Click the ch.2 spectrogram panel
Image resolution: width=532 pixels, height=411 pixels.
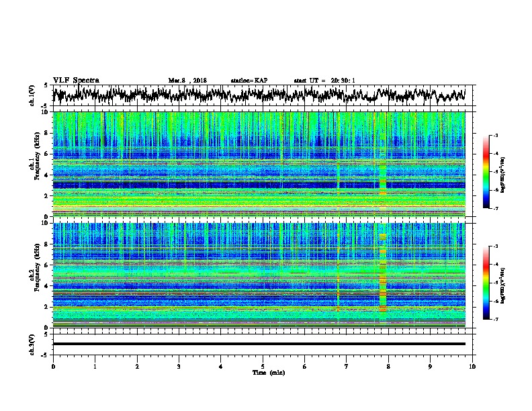point(259,275)
